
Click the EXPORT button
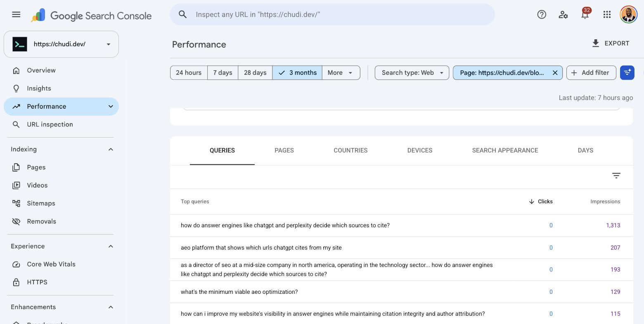click(611, 43)
